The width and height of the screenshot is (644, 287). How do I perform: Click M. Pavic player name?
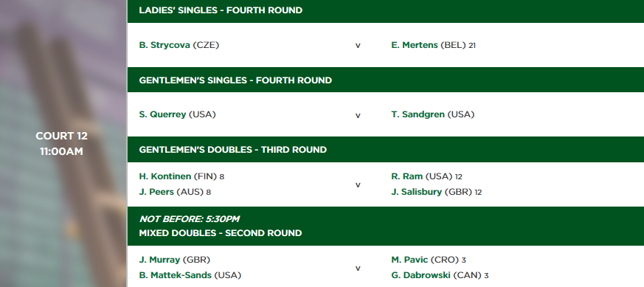[x=409, y=260]
